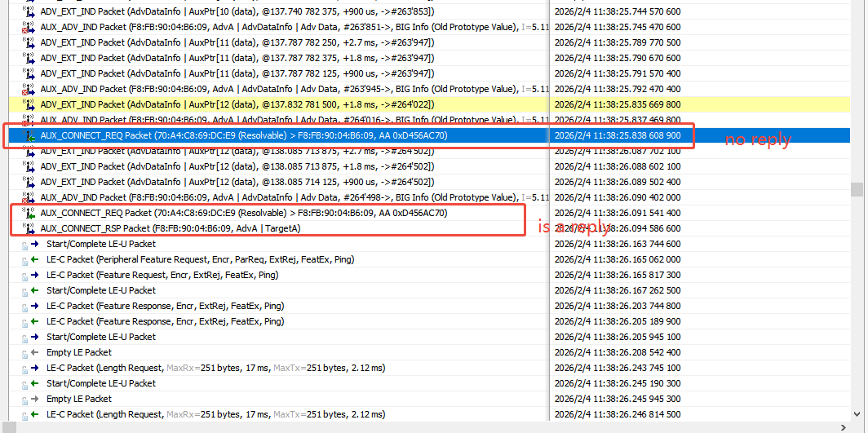The width and height of the screenshot is (868, 433).
Task: Click timestamp 2026/2/4 11:38:26.091 541 400
Action: 618,213
